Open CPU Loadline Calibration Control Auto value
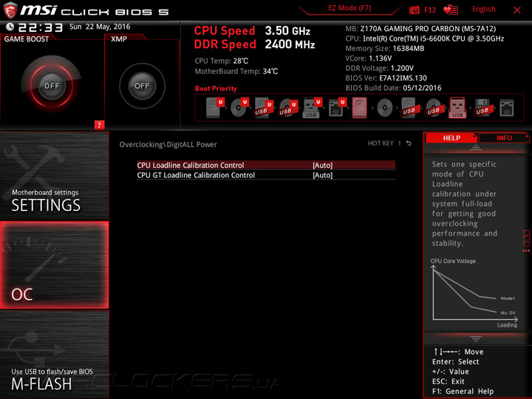Screen dimensions: 532x399 coord(322,166)
